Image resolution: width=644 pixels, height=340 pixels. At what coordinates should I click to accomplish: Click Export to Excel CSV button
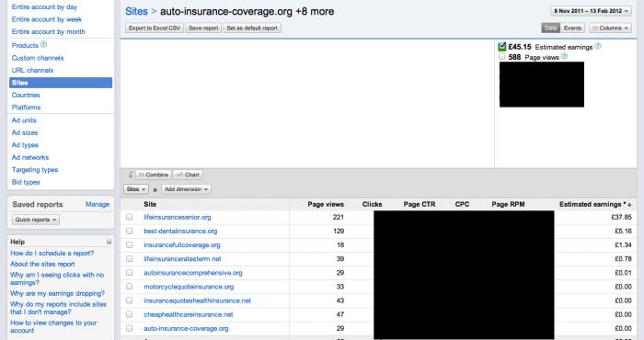pyautogui.click(x=155, y=28)
